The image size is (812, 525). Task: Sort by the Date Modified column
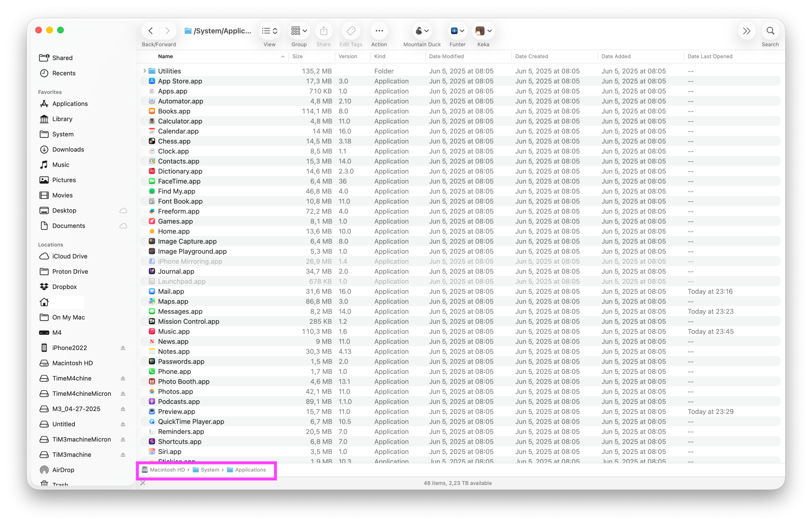point(446,56)
